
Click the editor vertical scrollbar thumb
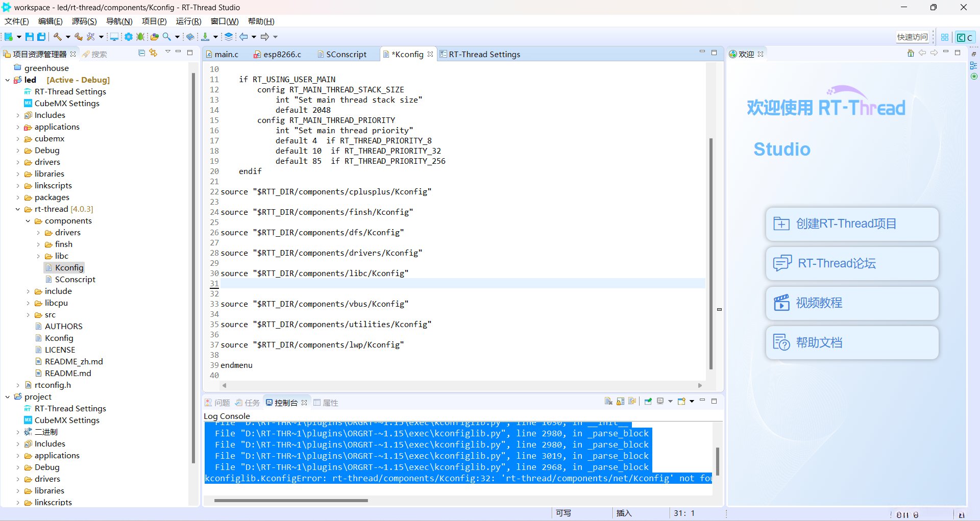tap(710, 254)
